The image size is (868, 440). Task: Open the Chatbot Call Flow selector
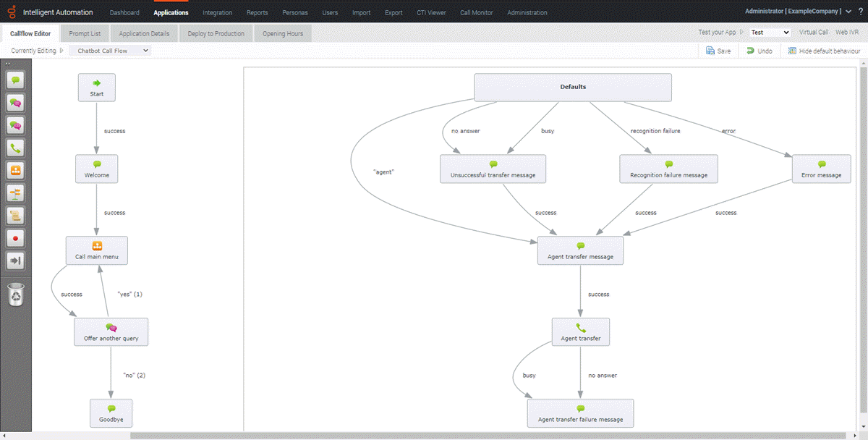[110, 51]
